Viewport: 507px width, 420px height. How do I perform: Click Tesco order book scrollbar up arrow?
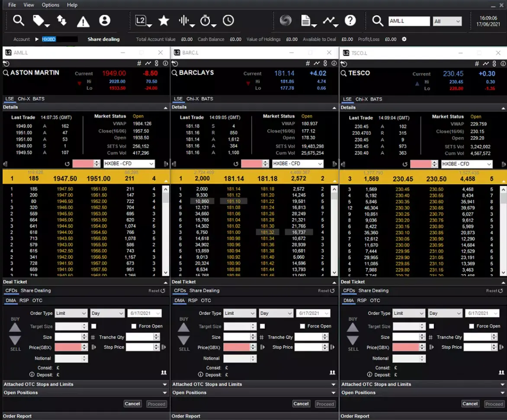[503, 189]
